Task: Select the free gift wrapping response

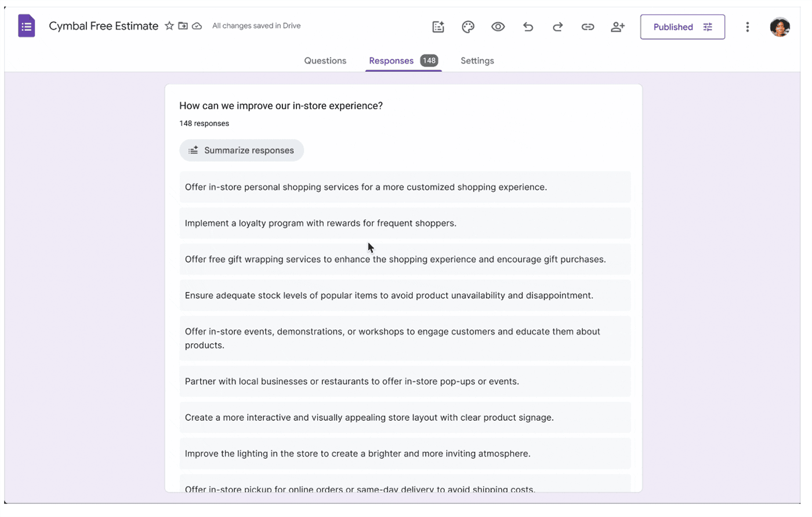Action: point(405,259)
